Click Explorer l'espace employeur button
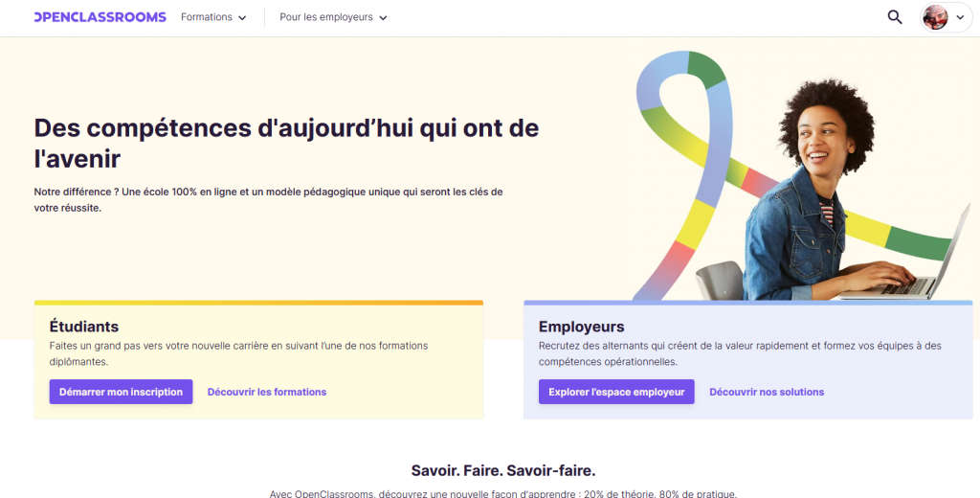 coord(616,392)
